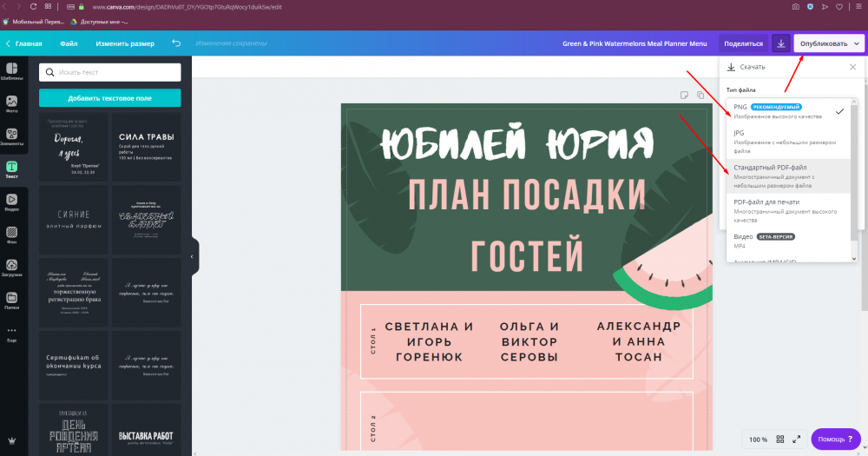Choose the День рождения Артёма template
868x456 pixels.
[74, 430]
